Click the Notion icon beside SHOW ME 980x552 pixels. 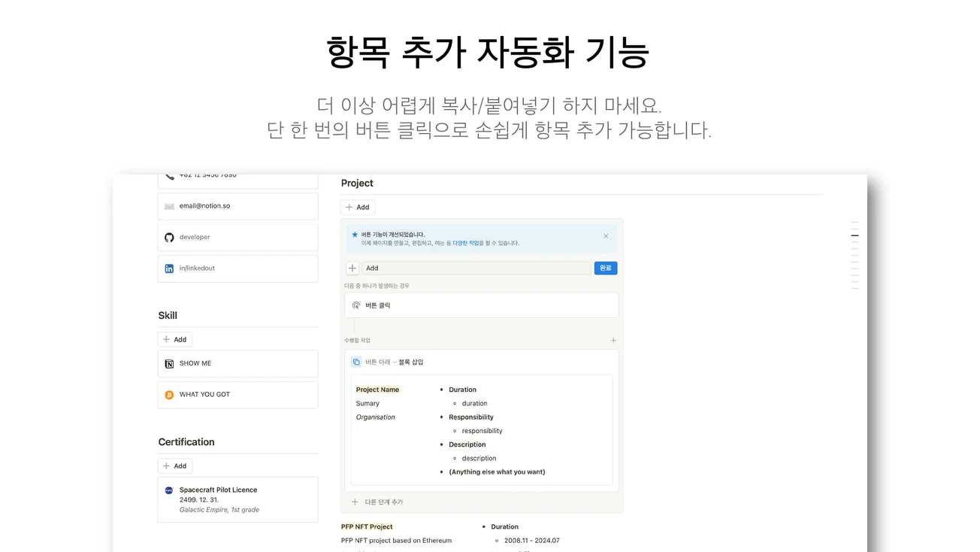pyautogui.click(x=169, y=363)
